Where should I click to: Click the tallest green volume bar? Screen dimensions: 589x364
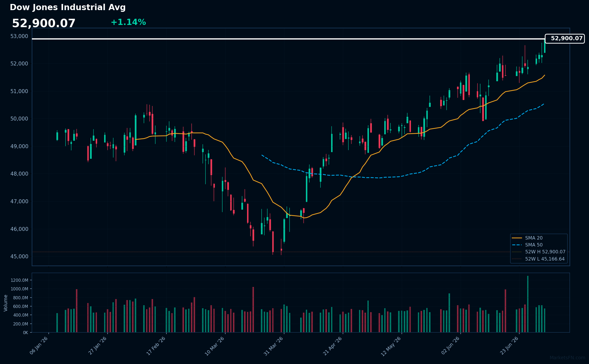pyautogui.click(x=528, y=304)
